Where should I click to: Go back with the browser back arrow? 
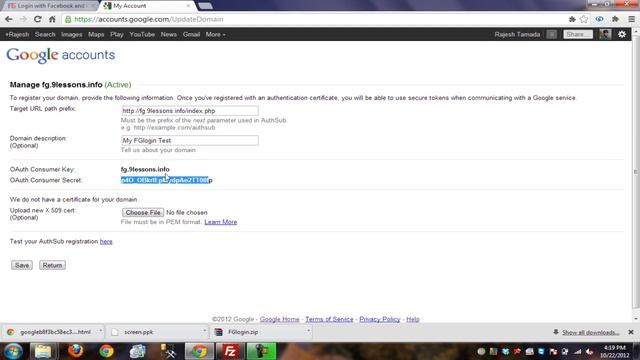tap(9, 19)
